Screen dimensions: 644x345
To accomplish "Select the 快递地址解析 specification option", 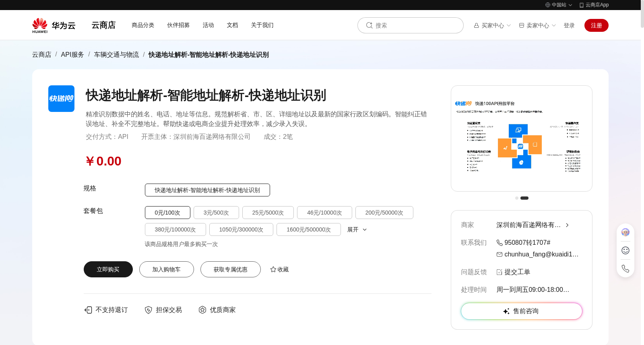I will pos(207,190).
